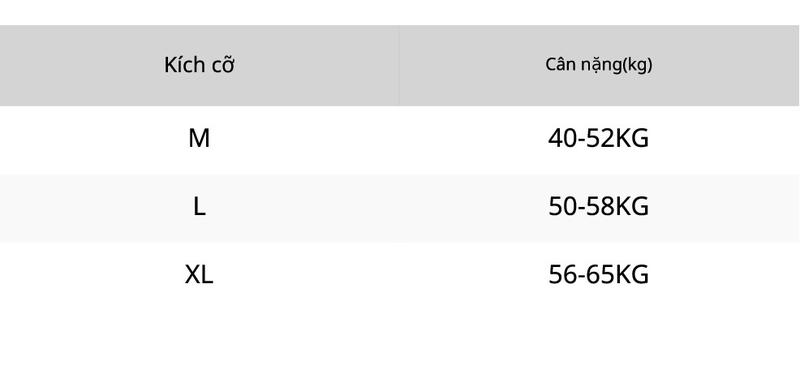Click the "Kích cỡ" column header
800x366 pixels.
click(x=199, y=65)
